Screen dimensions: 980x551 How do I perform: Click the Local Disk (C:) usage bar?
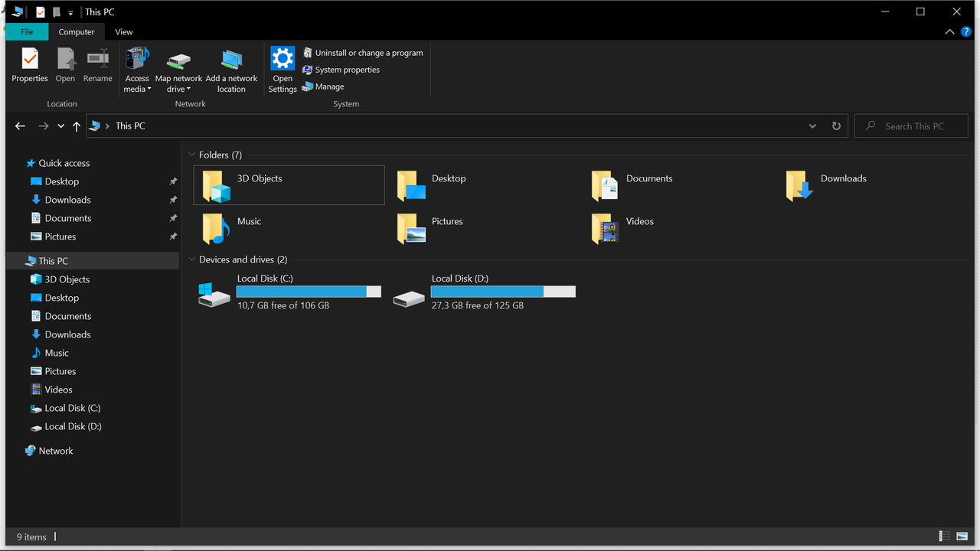309,292
